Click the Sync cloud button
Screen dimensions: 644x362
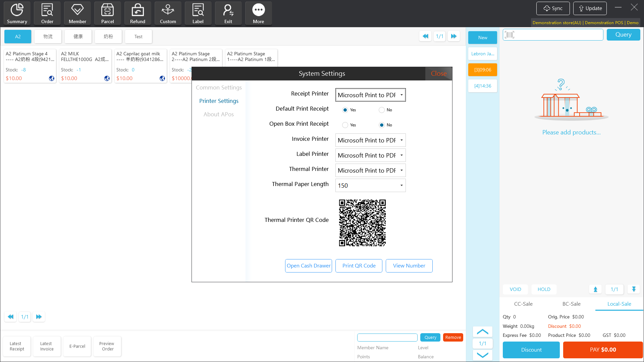pyautogui.click(x=553, y=8)
